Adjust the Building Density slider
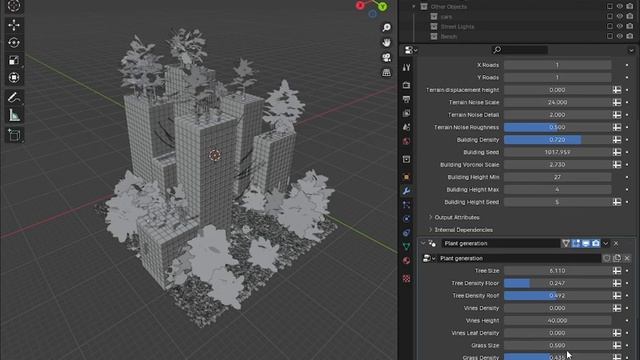Viewport: 640px width, 360px height. coord(557,140)
